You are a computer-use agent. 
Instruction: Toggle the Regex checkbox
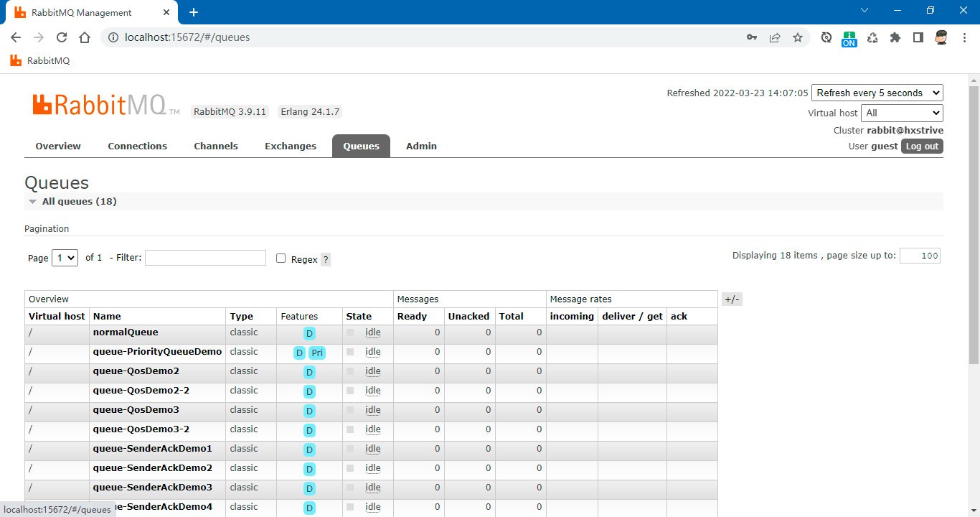click(x=281, y=258)
